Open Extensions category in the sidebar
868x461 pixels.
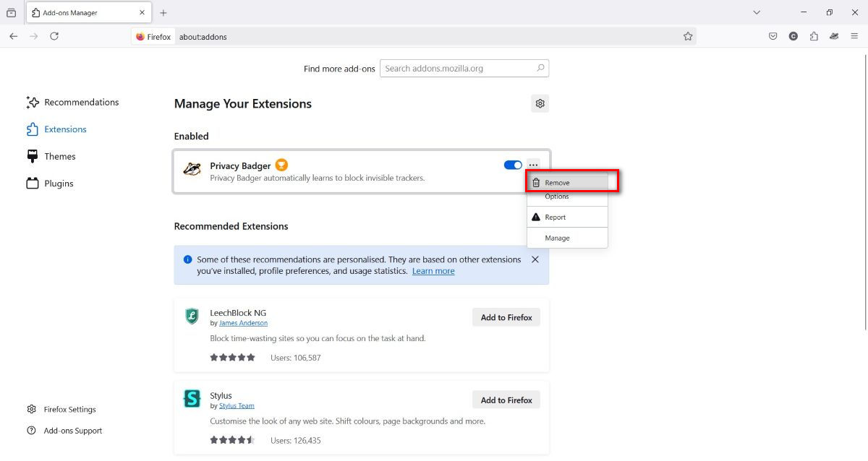pos(56,129)
